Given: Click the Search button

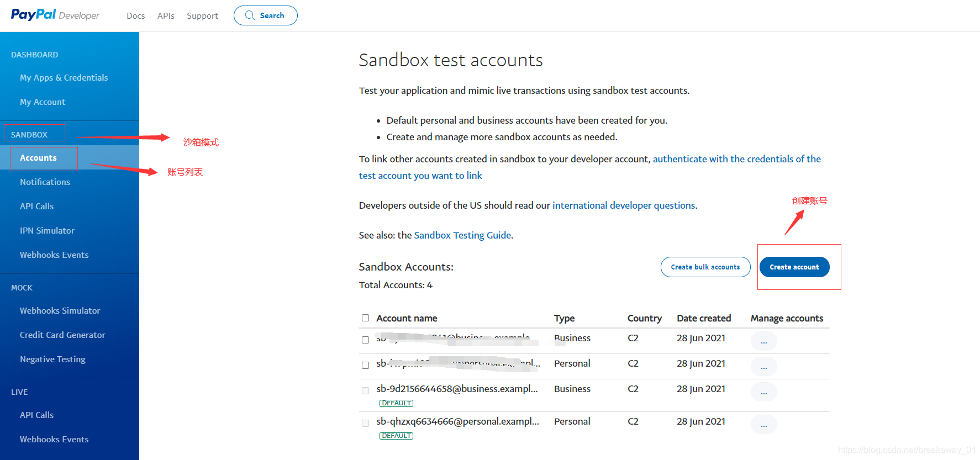Looking at the screenshot, I should (266, 15).
